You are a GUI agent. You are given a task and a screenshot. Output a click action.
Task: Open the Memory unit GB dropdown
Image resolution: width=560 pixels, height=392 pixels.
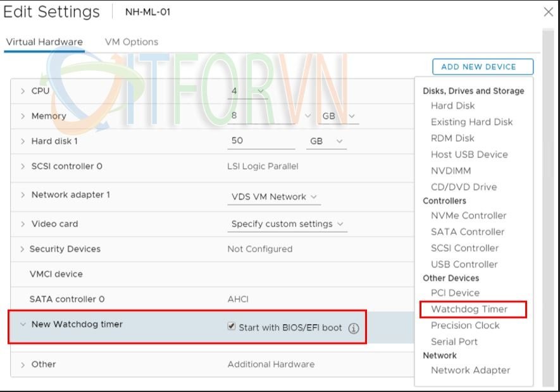click(x=340, y=116)
